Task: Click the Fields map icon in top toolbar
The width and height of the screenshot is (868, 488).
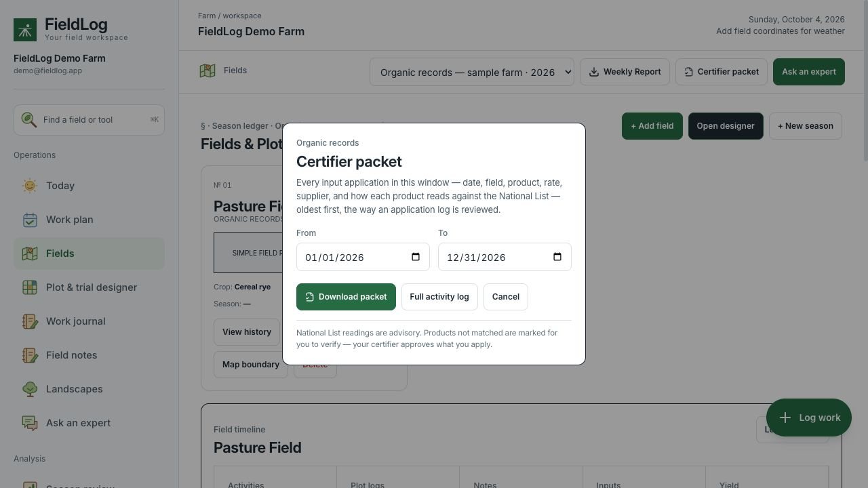Action: click(208, 70)
